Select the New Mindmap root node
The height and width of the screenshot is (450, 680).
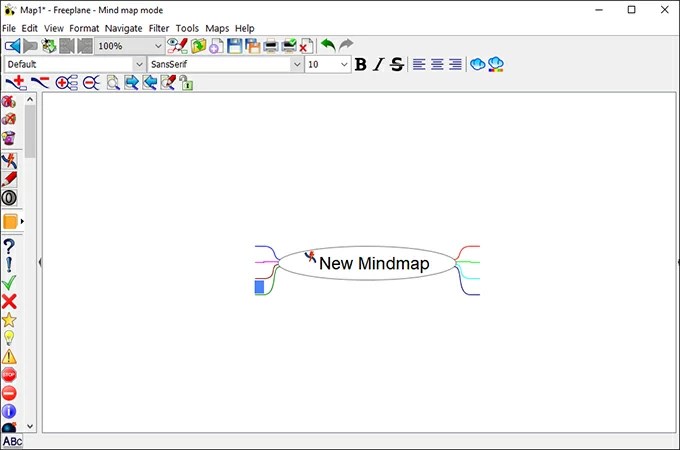coord(367,263)
